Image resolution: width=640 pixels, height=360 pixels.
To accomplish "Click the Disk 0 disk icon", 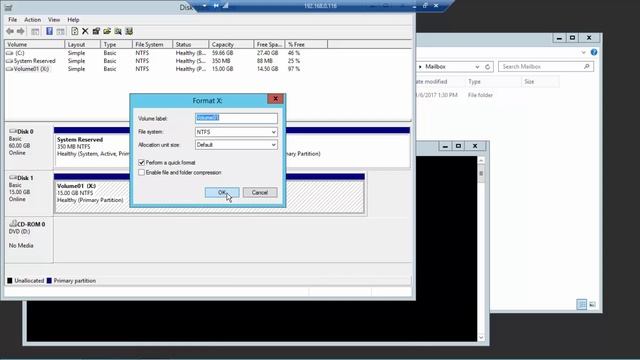I will coord(13,131).
